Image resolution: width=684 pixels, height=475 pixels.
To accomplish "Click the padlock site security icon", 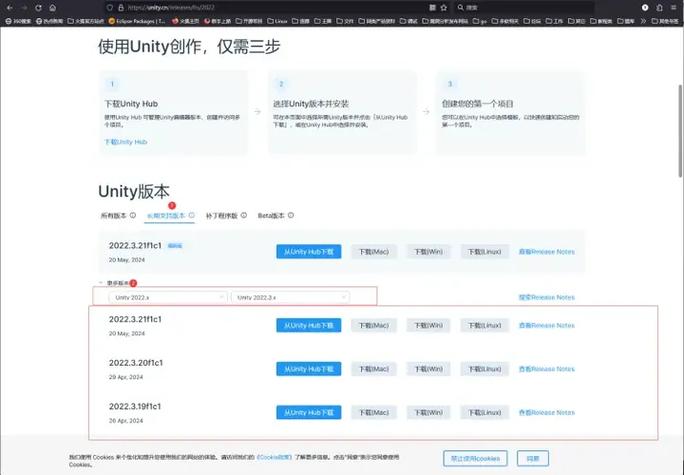I will tap(121, 7).
